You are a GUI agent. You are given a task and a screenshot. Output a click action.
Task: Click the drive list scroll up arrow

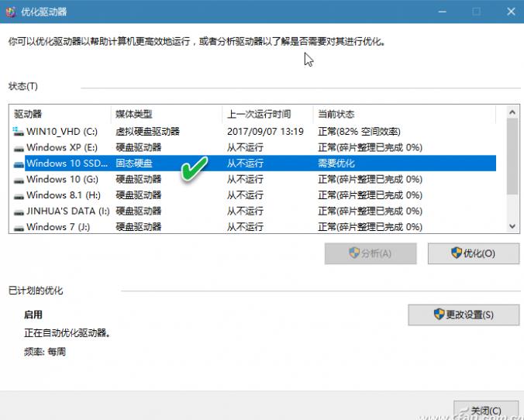pyautogui.click(x=512, y=112)
